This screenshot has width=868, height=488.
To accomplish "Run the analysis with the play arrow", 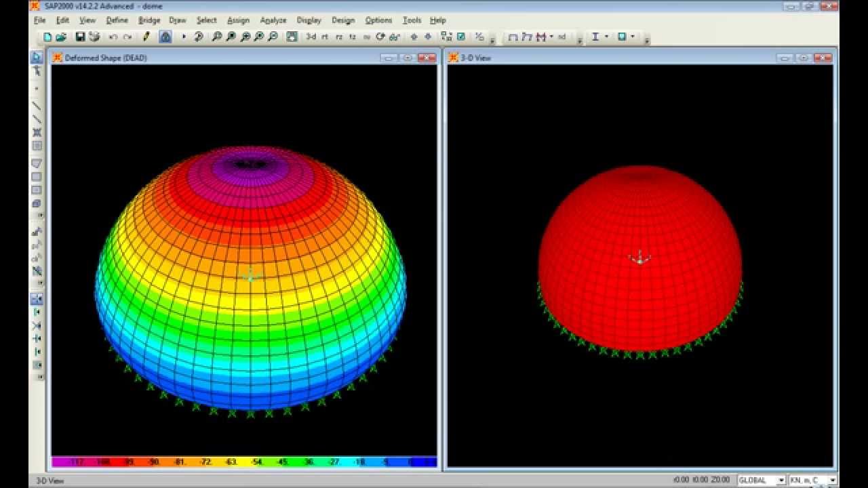I will click(184, 37).
